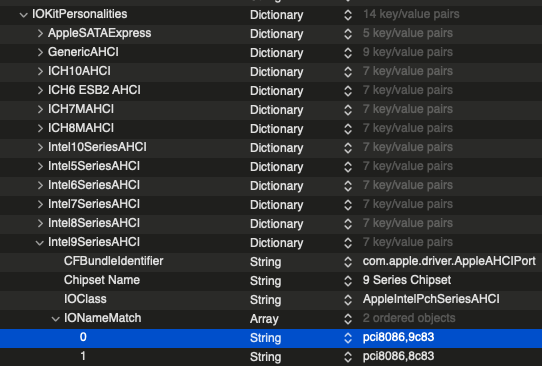Viewport: 542px width, 366px height.
Task: Click the 9 key/value pairs text
Action: tap(408, 52)
